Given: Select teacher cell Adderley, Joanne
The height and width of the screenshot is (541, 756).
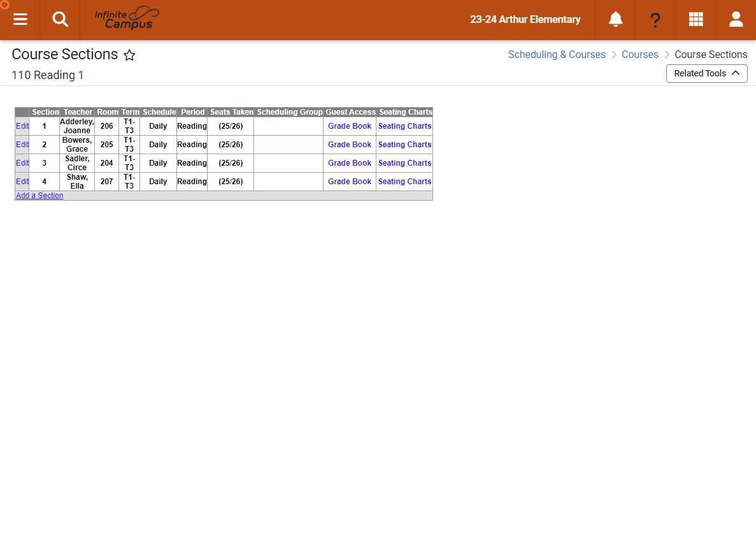Looking at the screenshot, I should tap(76, 126).
